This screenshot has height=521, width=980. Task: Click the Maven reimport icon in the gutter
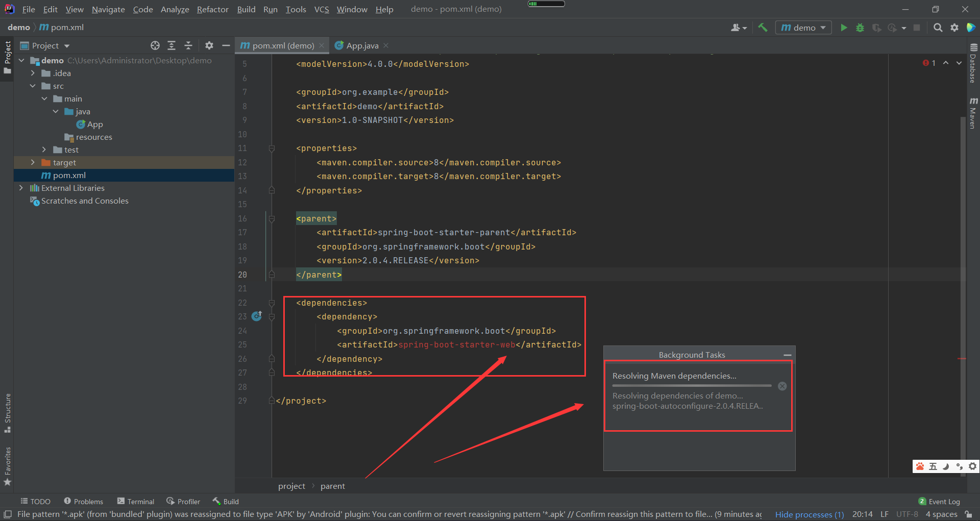[x=257, y=316]
